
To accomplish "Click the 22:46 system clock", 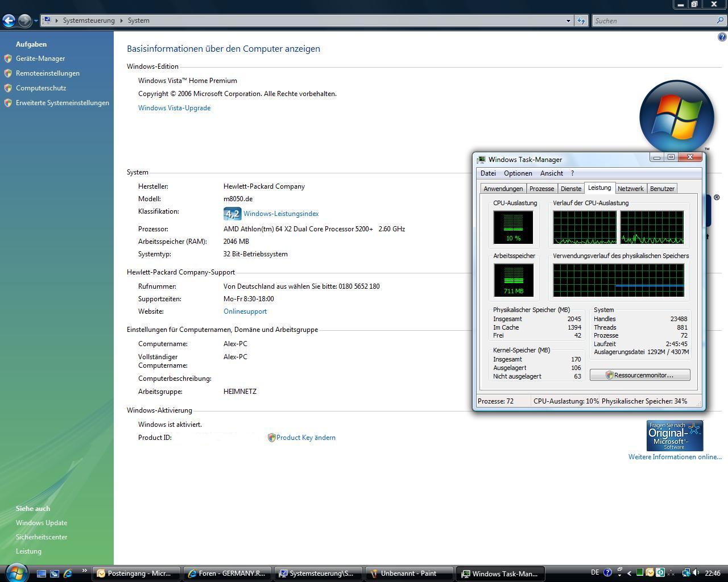I will coord(713,573).
